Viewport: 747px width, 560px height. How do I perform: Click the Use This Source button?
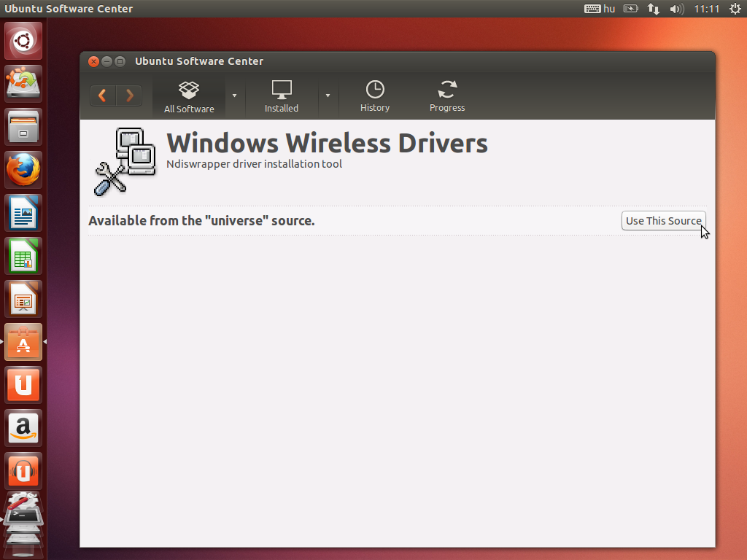(x=664, y=221)
